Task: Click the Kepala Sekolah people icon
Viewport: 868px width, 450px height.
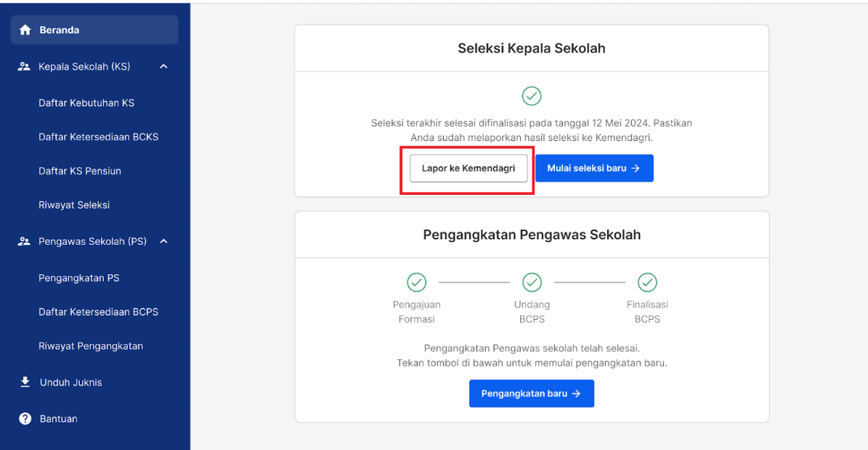Action: pos(24,66)
